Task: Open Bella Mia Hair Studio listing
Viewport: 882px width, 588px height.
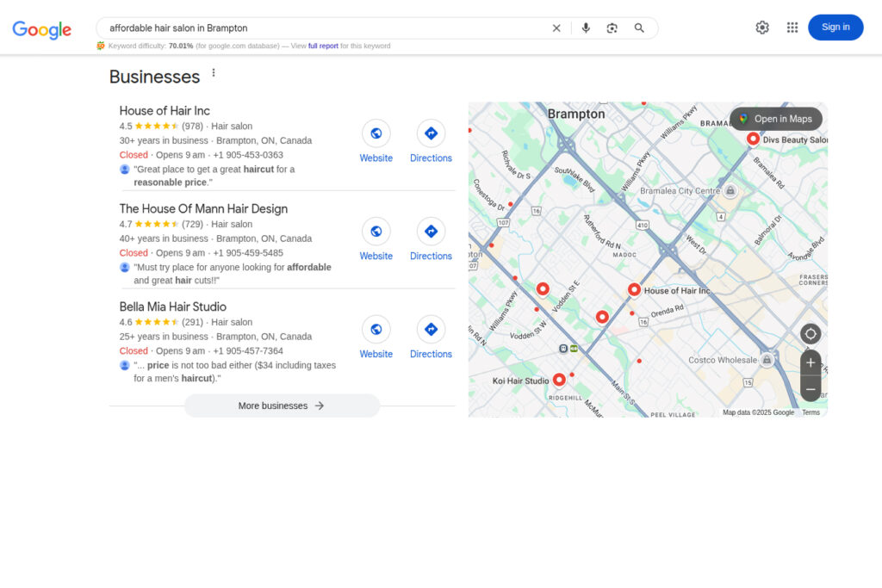Action: (x=172, y=306)
